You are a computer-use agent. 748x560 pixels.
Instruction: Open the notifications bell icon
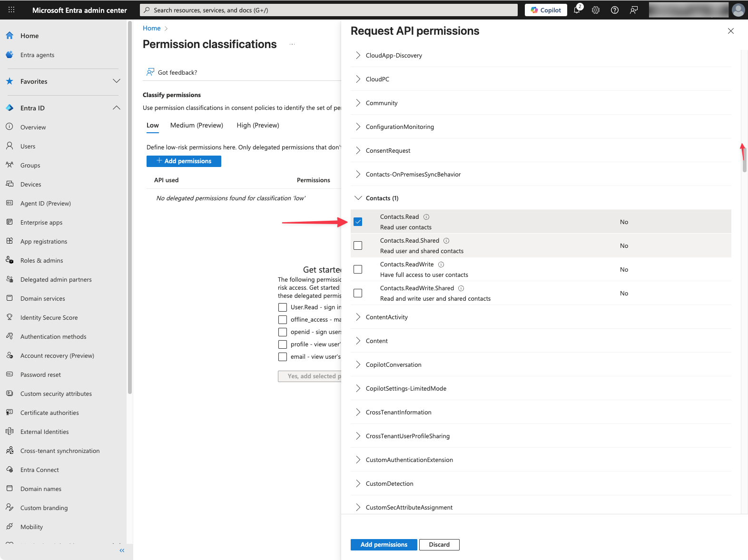click(577, 10)
